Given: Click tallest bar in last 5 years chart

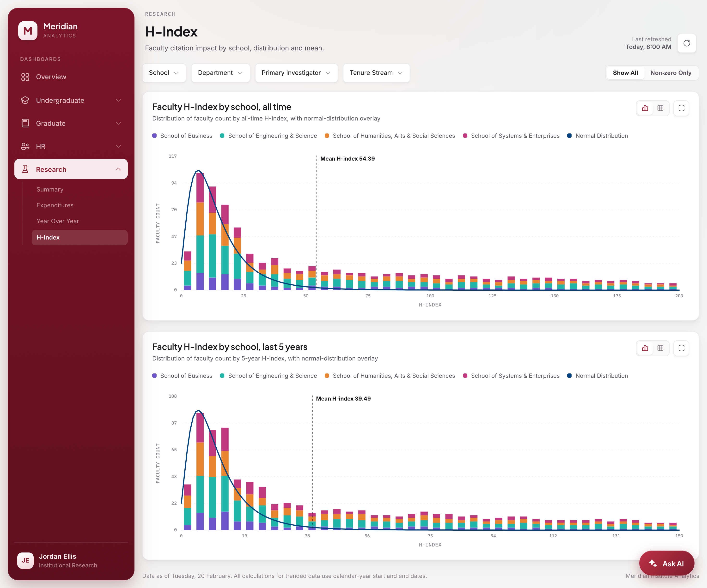Looking at the screenshot, I should pyautogui.click(x=200, y=471).
